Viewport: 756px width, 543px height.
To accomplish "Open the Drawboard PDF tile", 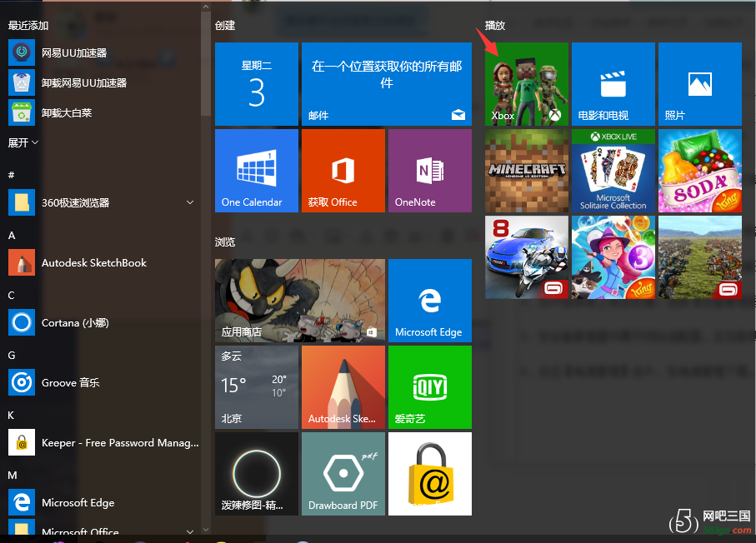I will 343,474.
